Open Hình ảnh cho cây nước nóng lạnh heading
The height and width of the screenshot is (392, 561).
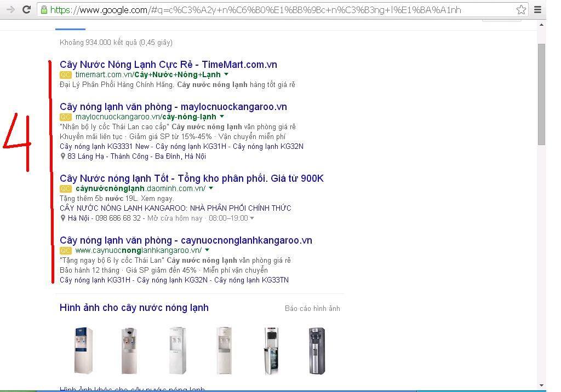[x=134, y=308]
